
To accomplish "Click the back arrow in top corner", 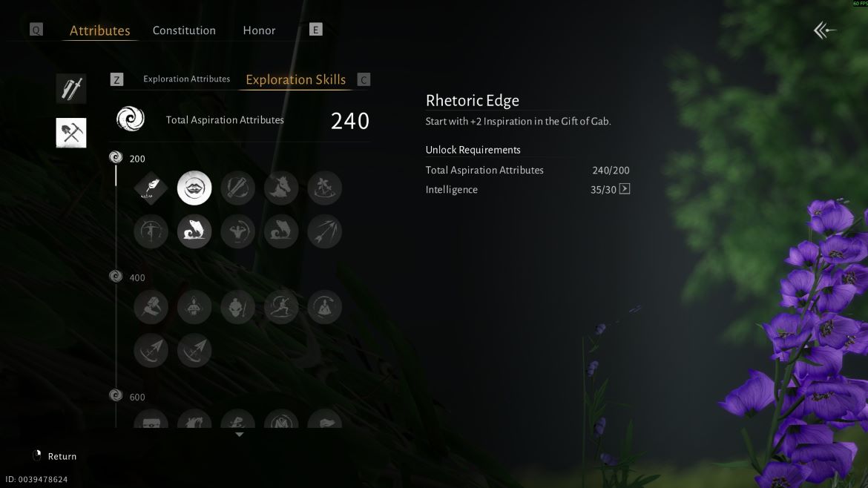I will pos(824,30).
